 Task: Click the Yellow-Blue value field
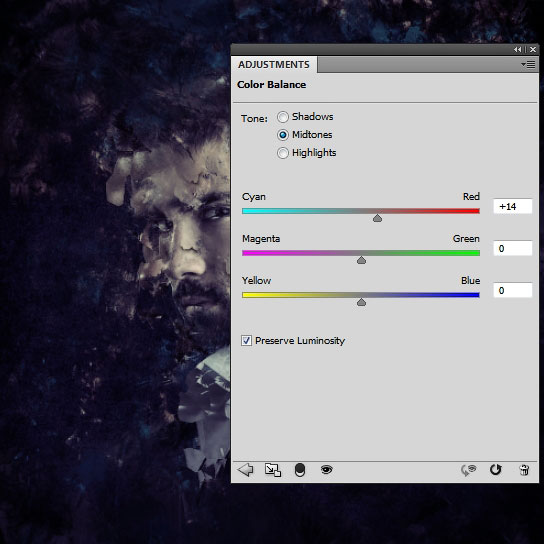pos(513,290)
